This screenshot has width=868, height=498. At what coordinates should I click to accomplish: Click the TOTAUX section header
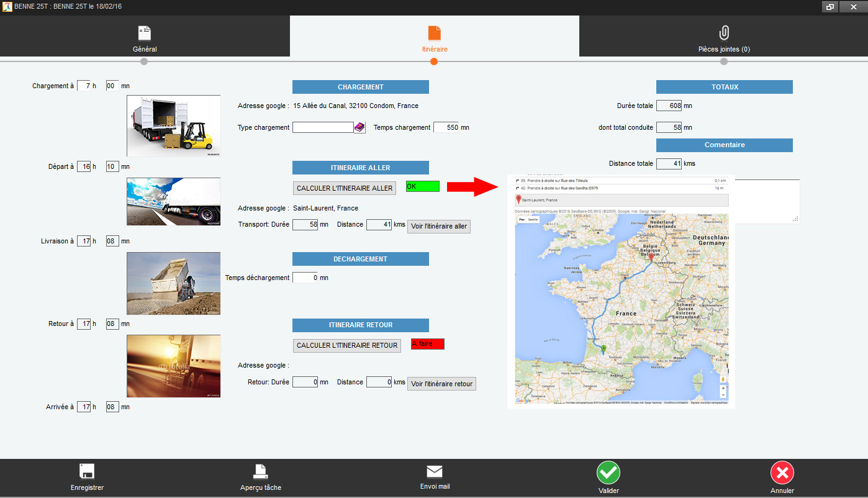tap(725, 87)
